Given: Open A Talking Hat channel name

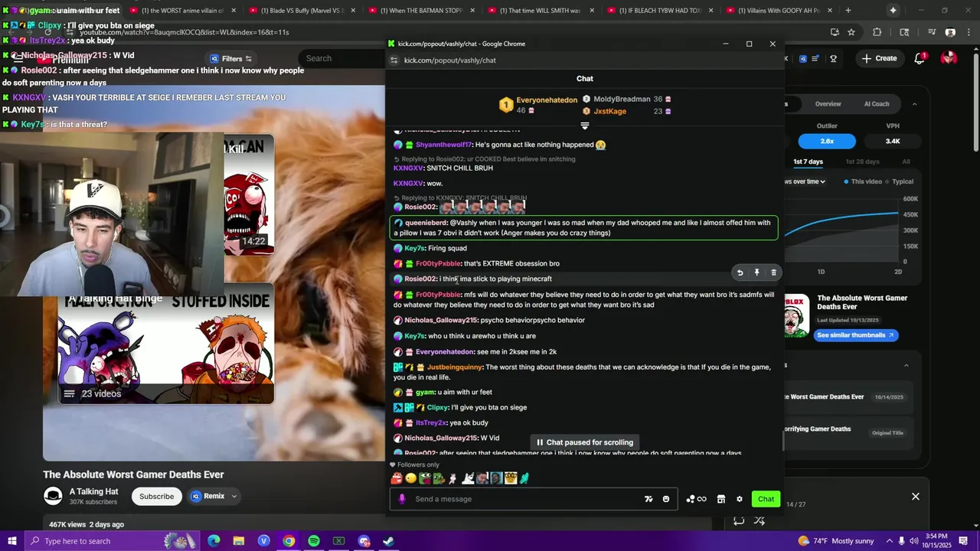Looking at the screenshot, I should pos(94,491).
